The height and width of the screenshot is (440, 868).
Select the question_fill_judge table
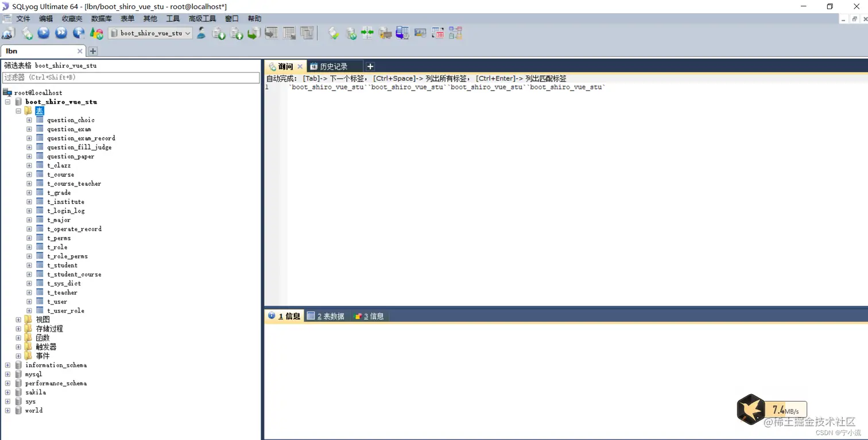pyautogui.click(x=79, y=147)
